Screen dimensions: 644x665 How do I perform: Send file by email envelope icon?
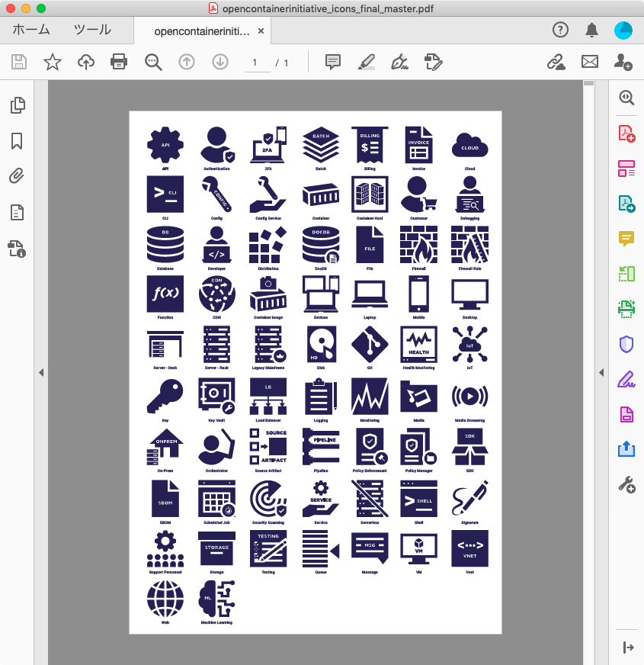click(x=589, y=62)
